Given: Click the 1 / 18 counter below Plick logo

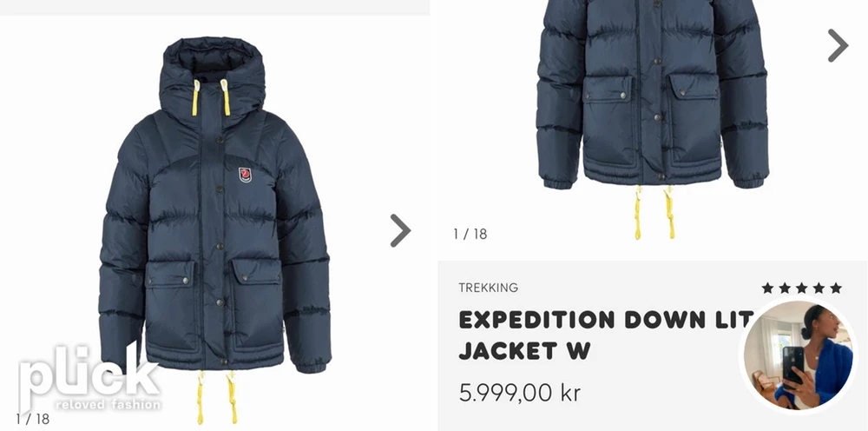Looking at the screenshot, I should pos(33,419).
